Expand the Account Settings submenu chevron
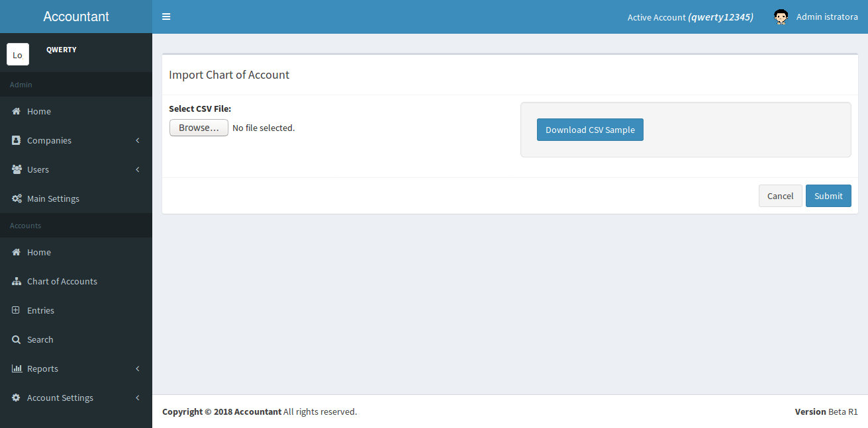 click(x=138, y=398)
